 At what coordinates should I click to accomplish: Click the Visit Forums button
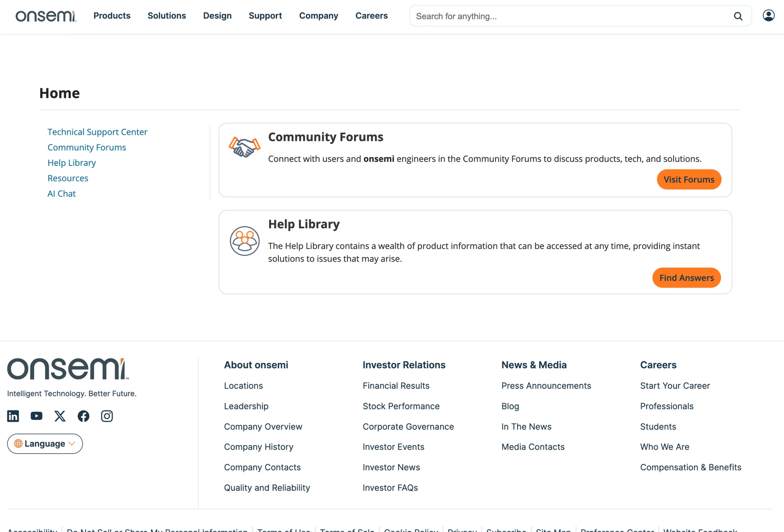tap(689, 179)
